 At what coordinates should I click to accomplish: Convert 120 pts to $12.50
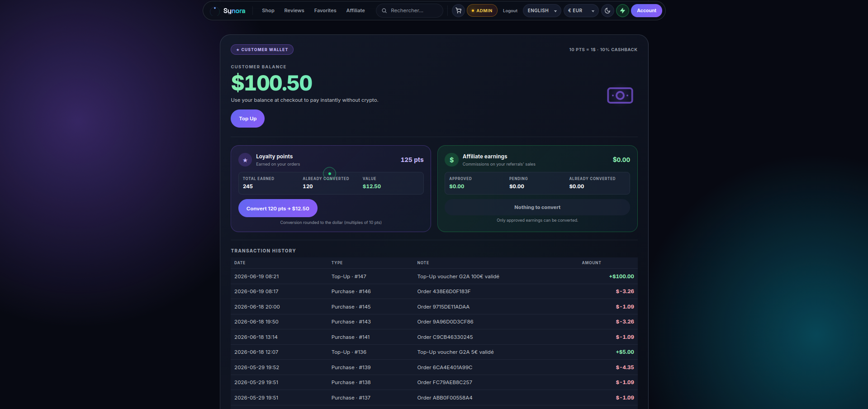278,208
